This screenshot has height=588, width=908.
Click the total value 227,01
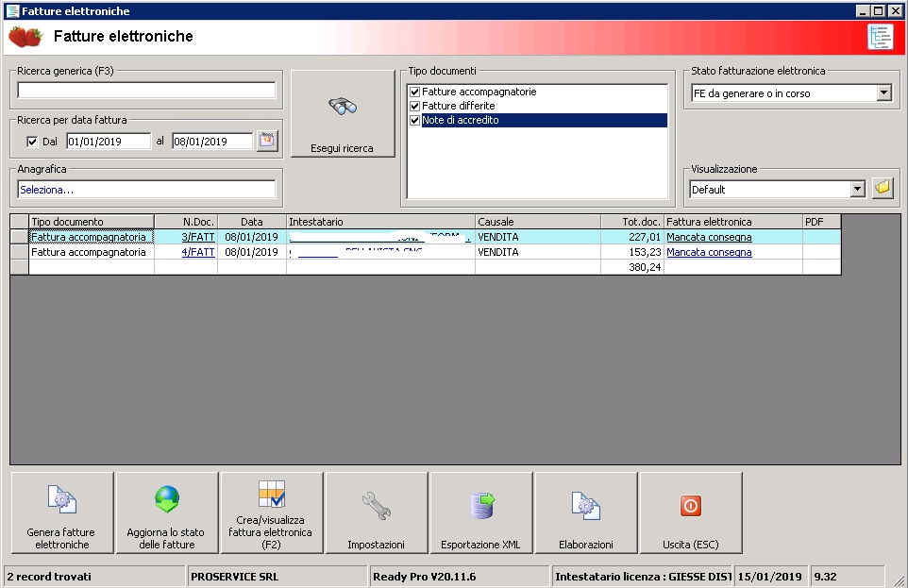click(x=645, y=237)
